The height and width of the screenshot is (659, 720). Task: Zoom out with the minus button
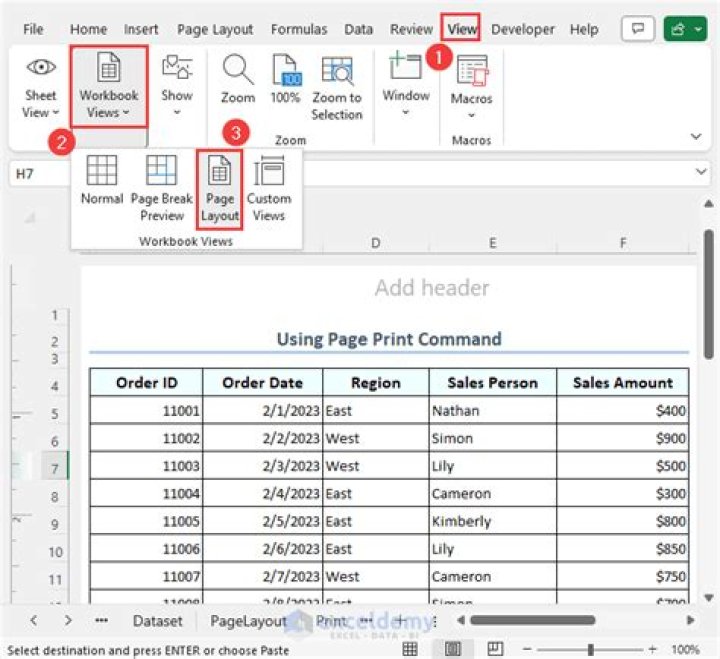coord(527,649)
